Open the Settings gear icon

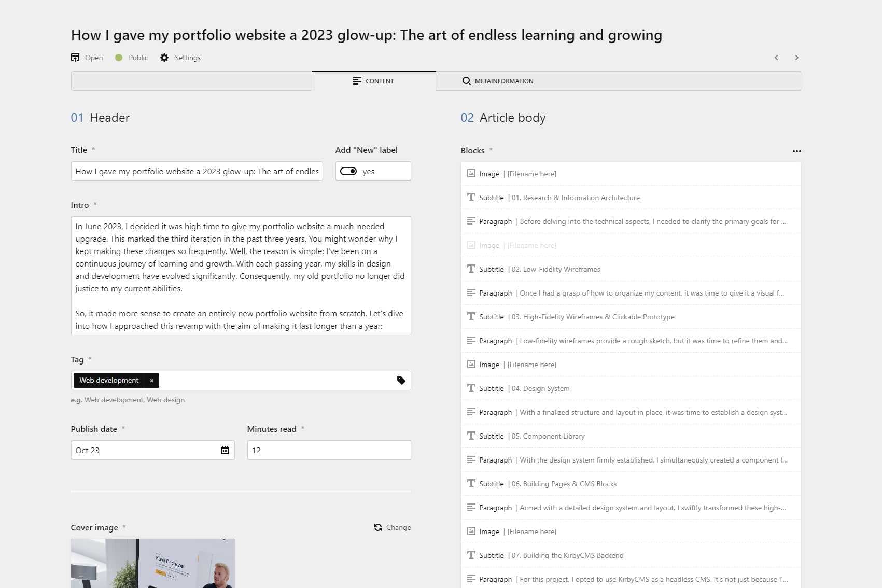point(164,58)
